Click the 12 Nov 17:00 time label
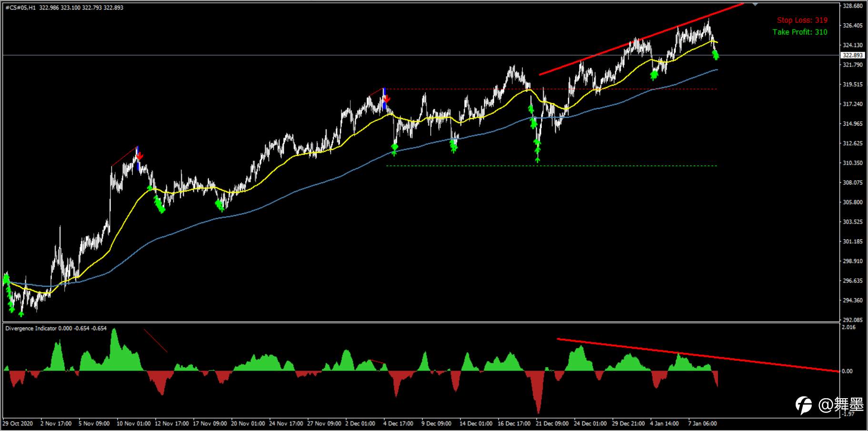This screenshot has height=431, width=868. (171, 423)
